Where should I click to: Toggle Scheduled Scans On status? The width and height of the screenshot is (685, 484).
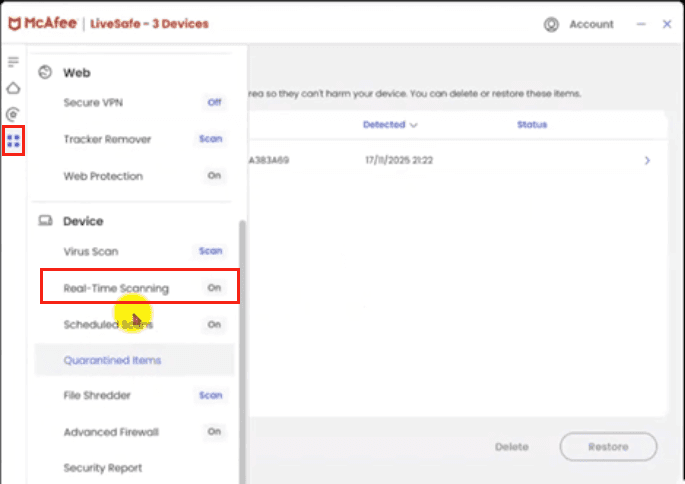pyautogui.click(x=214, y=324)
